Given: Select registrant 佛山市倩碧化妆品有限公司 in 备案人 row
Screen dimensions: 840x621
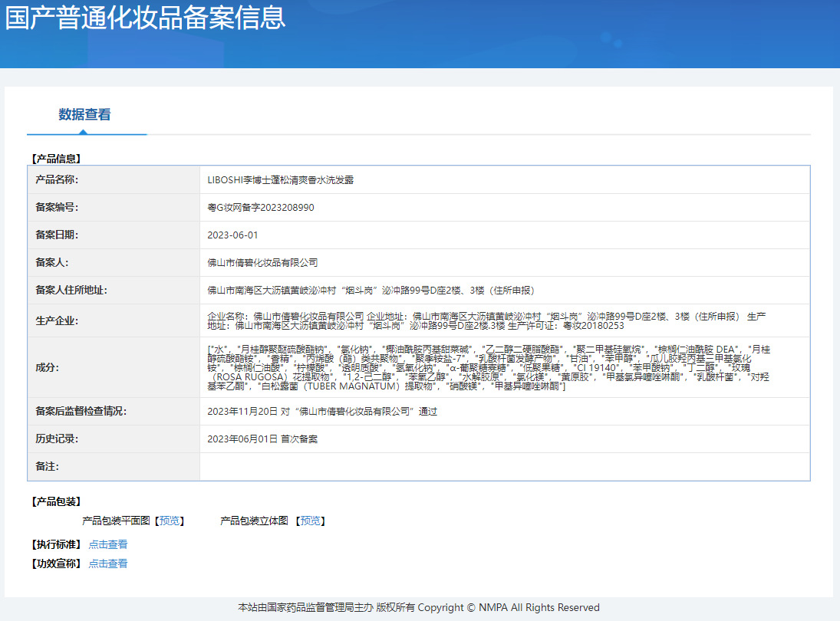Looking at the screenshot, I should coord(262,263).
